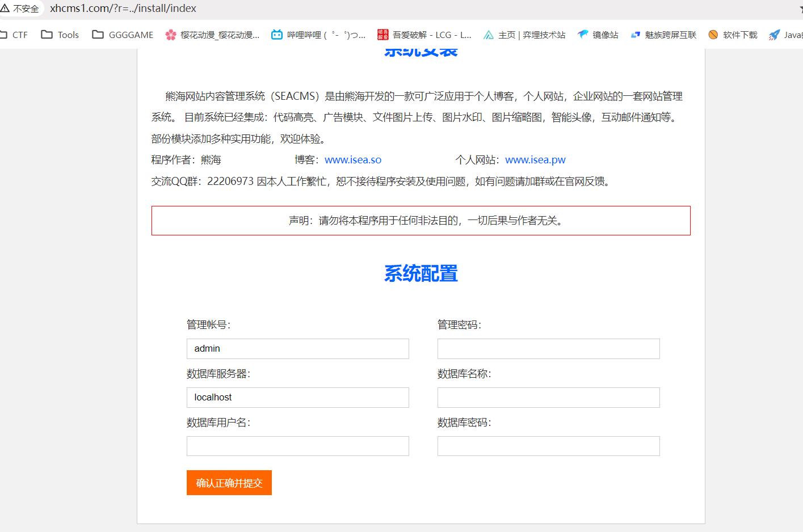Viewport: 803px width, 532px height.
Task: Select the xhcms1.com URL in address bar
Action: [x=123, y=9]
